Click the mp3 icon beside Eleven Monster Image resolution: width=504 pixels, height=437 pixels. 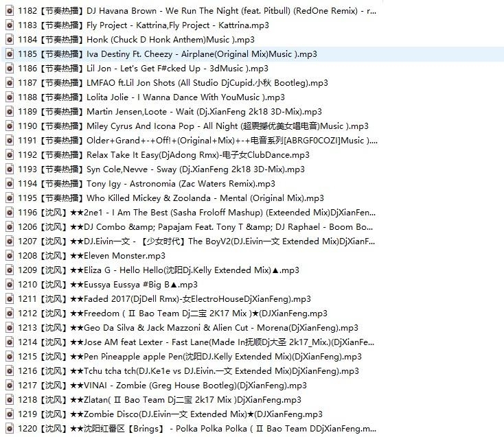(10, 256)
